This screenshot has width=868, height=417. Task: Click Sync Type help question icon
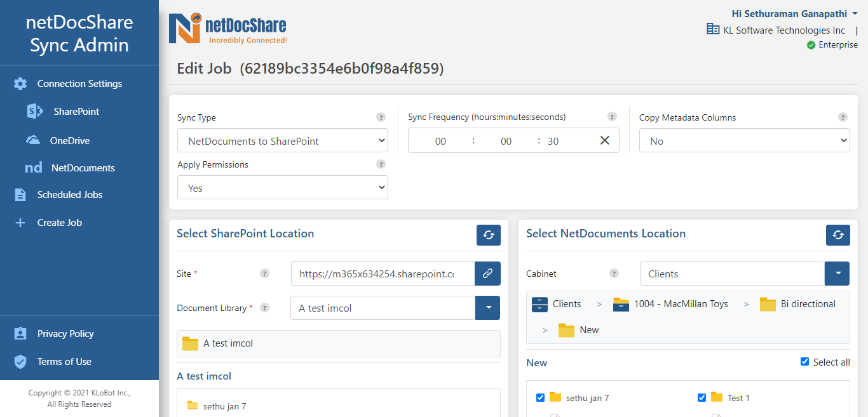(x=381, y=117)
